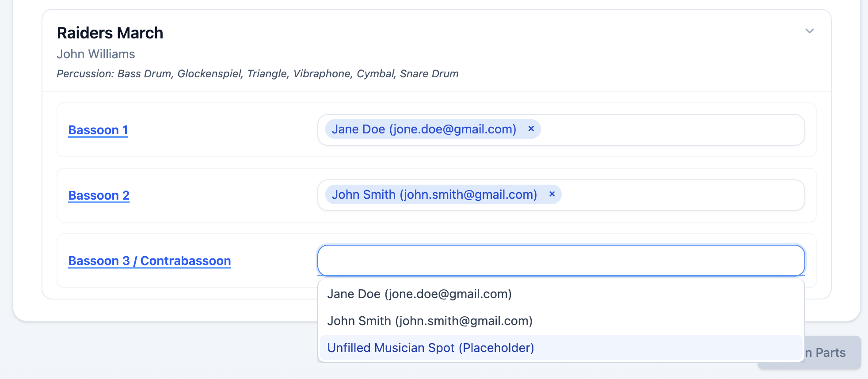Screen dimensions: 868x379
Task: Open the Bassoon 2 part link
Action: coord(99,195)
